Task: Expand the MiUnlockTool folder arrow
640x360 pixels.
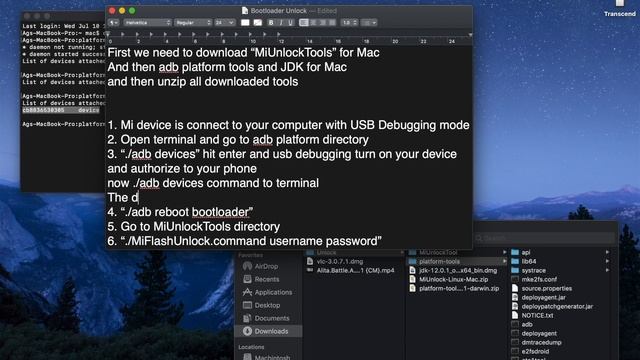Action: pos(504,253)
